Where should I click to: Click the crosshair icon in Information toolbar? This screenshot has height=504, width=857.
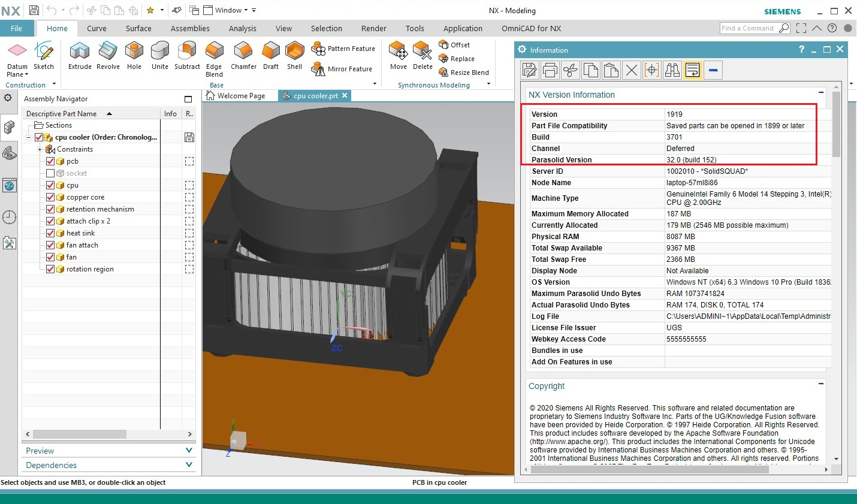pyautogui.click(x=652, y=70)
